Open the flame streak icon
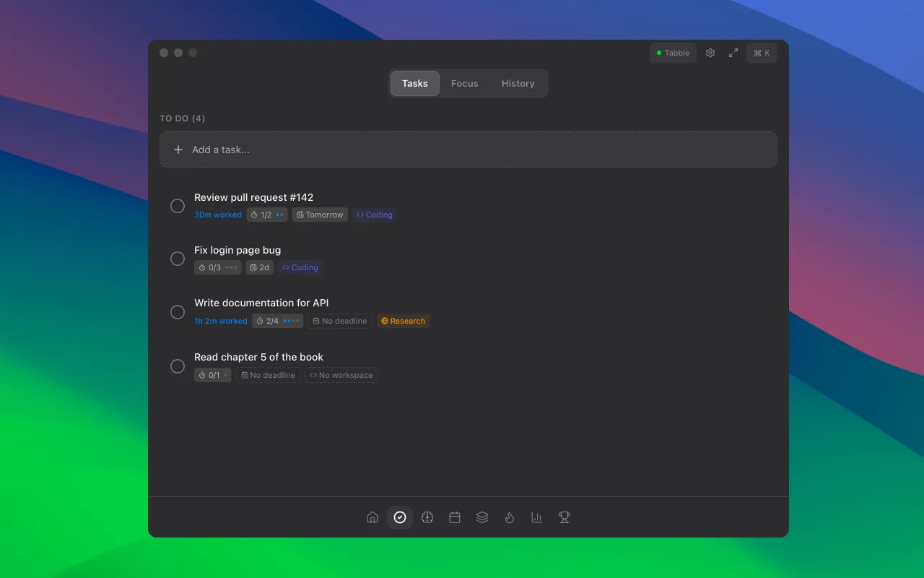Image resolution: width=924 pixels, height=578 pixels. (510, 517)
